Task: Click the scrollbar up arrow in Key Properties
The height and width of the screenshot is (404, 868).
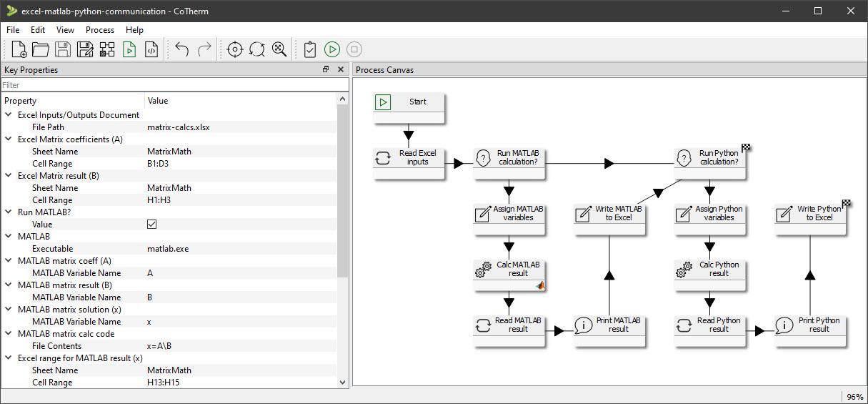Action: (342, 99)
